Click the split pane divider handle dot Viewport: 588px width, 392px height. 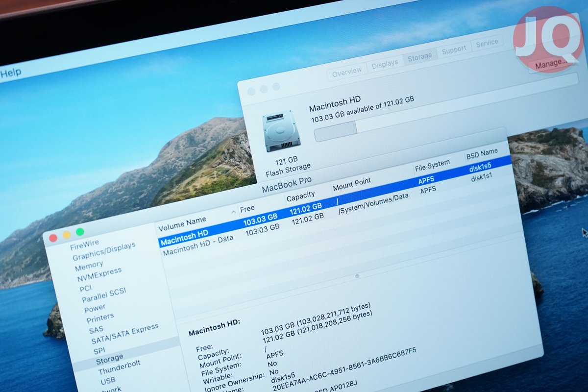tap(357, 276)
